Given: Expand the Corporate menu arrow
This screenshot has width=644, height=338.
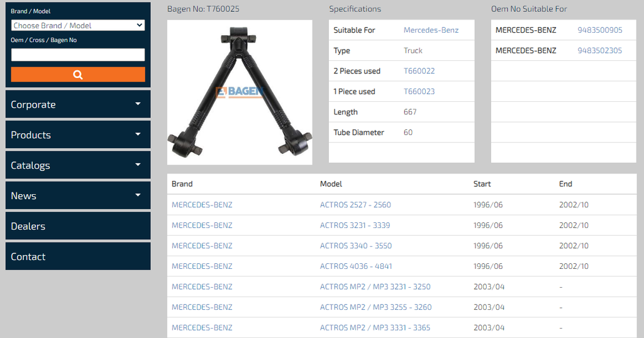Looking at the screenshot, I should (138, 104).
